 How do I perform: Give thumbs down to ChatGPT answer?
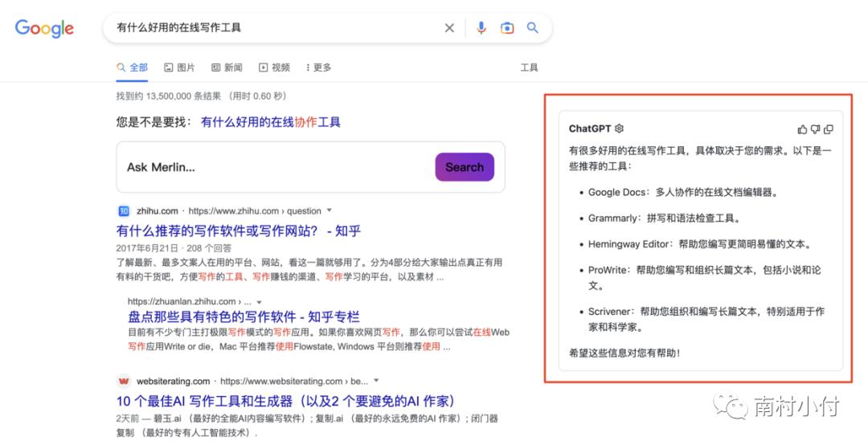(815, 129)
